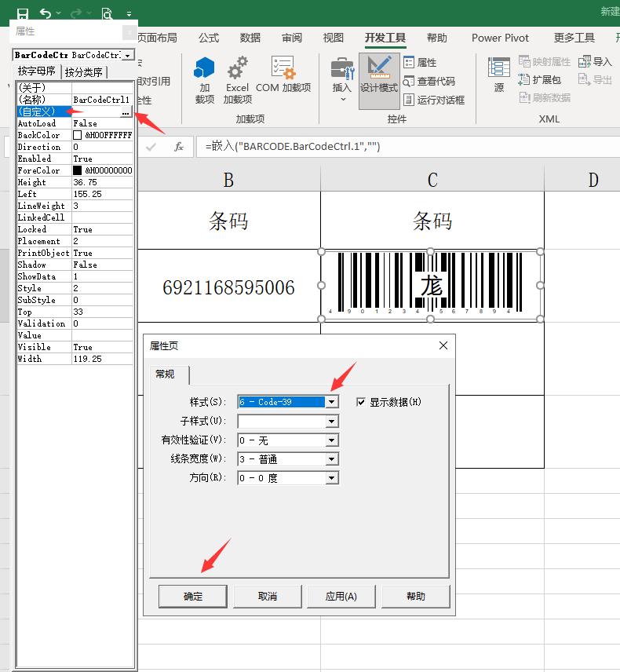Select column B header

[229, 180]
